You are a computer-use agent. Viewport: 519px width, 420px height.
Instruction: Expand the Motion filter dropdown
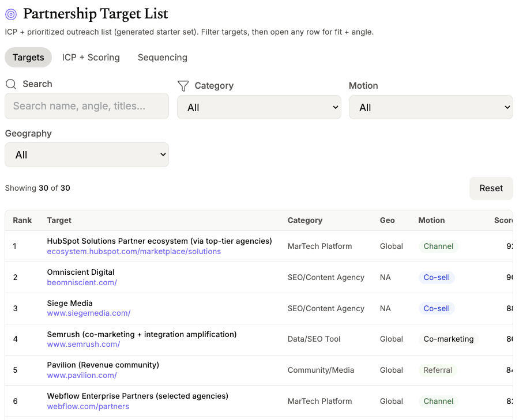tap(431, 107)
